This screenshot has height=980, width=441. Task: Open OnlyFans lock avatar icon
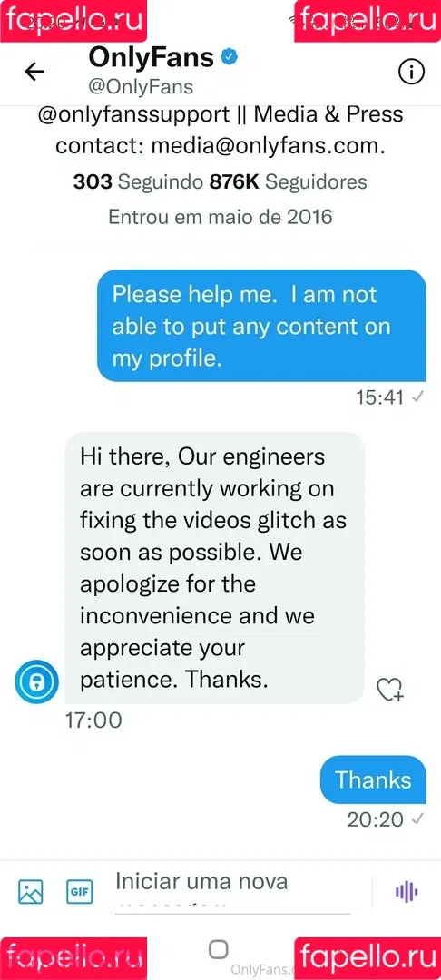36,682
